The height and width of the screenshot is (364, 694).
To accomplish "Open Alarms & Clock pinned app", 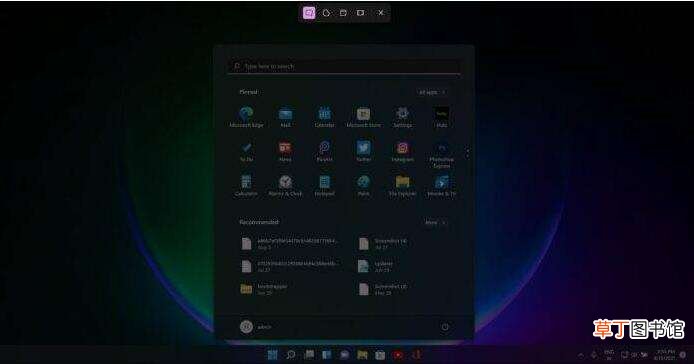I will tap(285, 186).
